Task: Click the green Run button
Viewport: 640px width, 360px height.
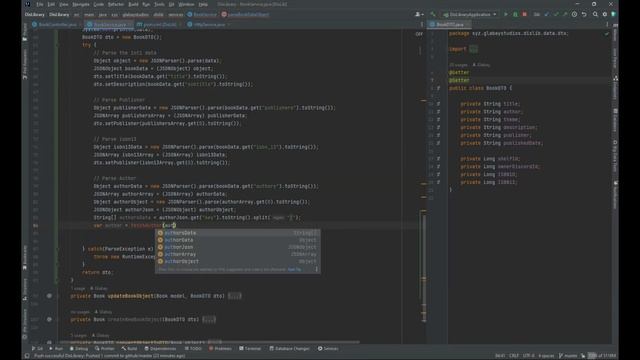Action: tap(506, 14)
